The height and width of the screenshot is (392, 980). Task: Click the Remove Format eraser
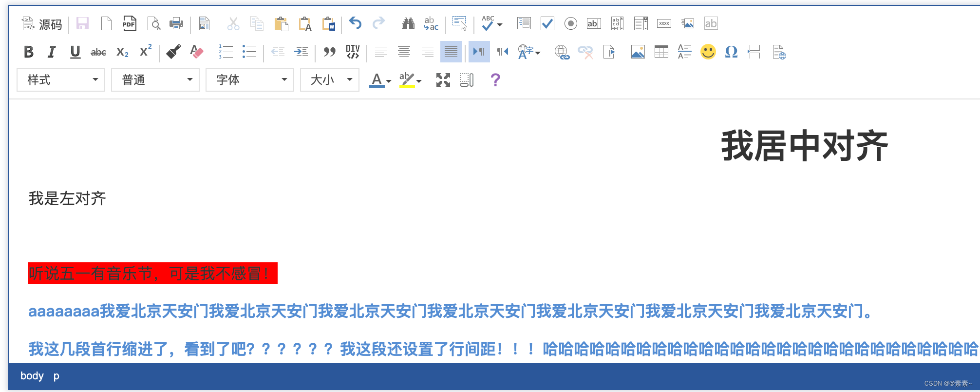pyautogui.click(x=197, y=52)
